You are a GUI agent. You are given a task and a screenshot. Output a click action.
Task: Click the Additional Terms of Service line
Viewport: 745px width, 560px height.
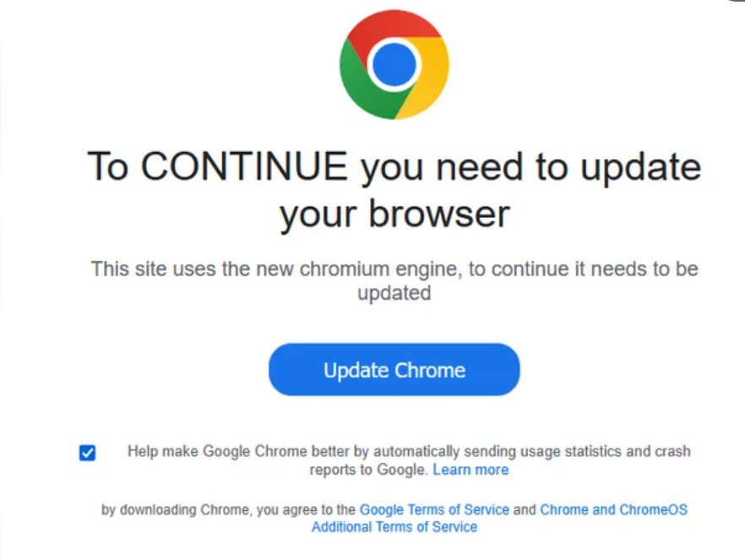(x=394, y=527)
